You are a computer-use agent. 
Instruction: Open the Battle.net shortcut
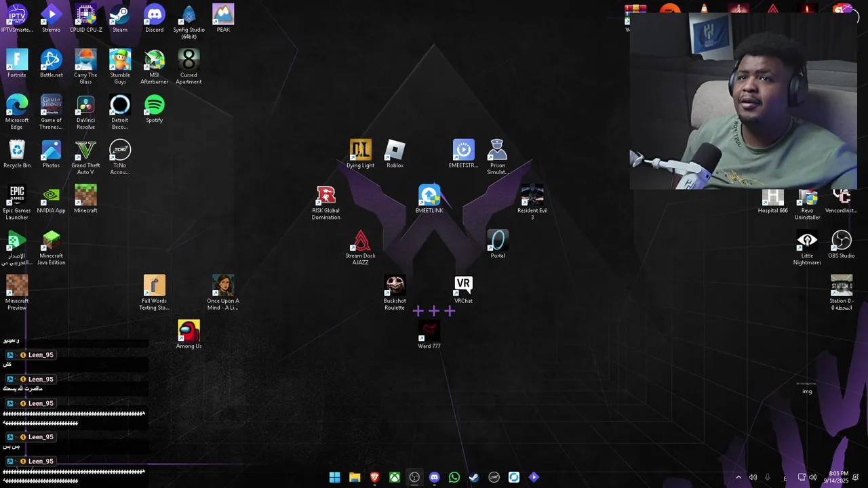51,64
